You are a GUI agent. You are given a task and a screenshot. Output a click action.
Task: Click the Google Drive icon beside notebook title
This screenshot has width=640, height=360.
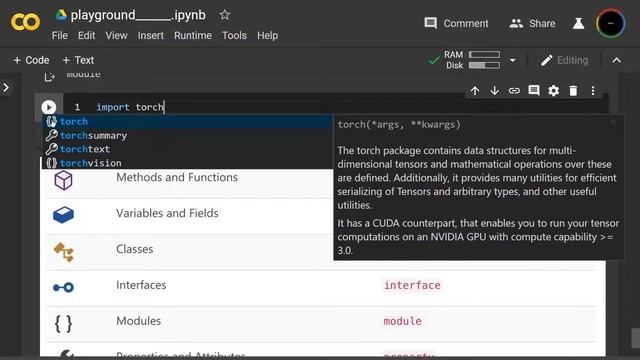coord(61,15)
